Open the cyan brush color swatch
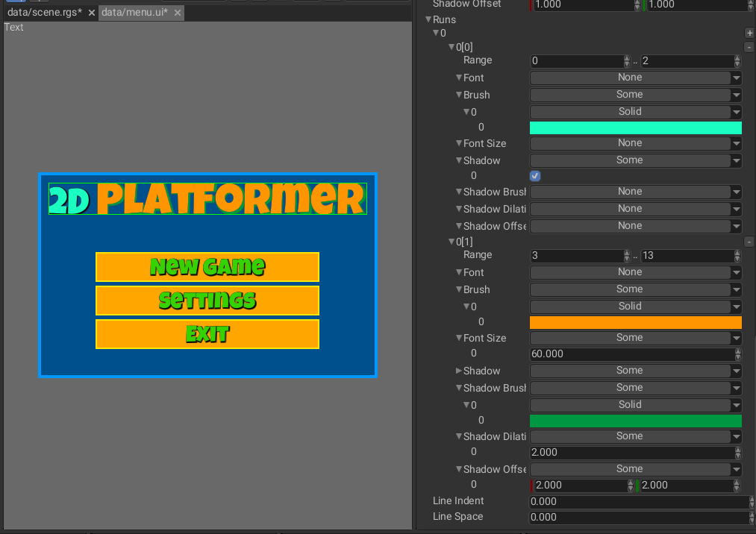 [635, 128]
